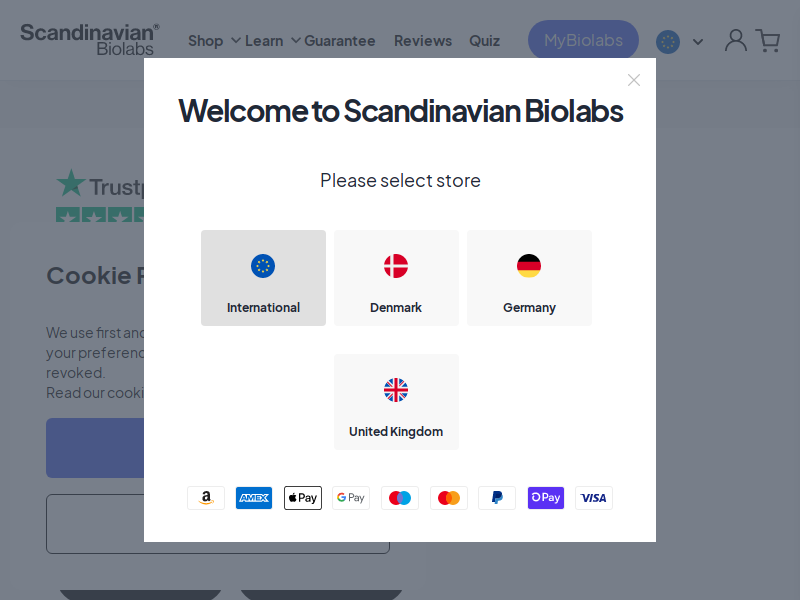Expand the Shop menu dropdown
The height and width of the screenshot is (600, 800).
[x=214, y=41]
